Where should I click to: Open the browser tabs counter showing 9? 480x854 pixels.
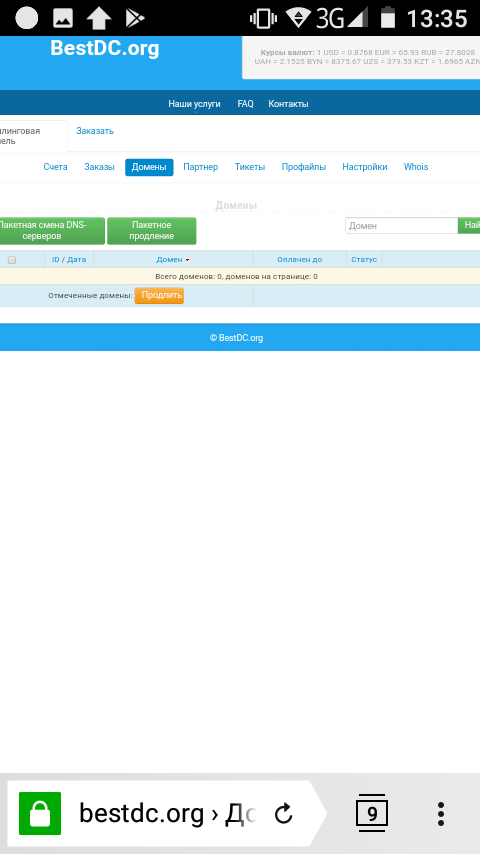[x=372, y=813]
